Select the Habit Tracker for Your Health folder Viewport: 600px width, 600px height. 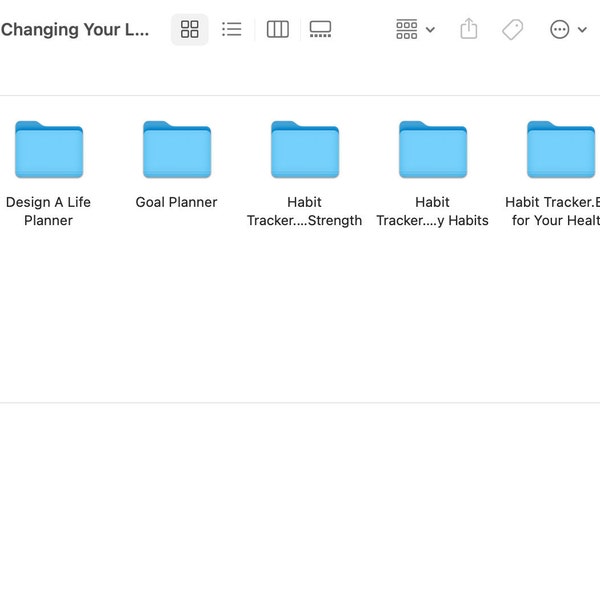point(561,149)
